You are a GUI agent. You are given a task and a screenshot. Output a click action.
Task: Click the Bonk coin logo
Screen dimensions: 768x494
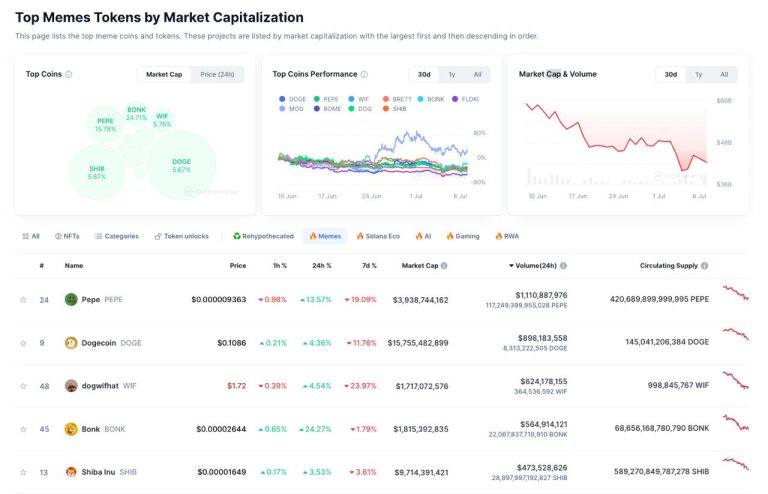pyautogui.click(x=71, y=429)
